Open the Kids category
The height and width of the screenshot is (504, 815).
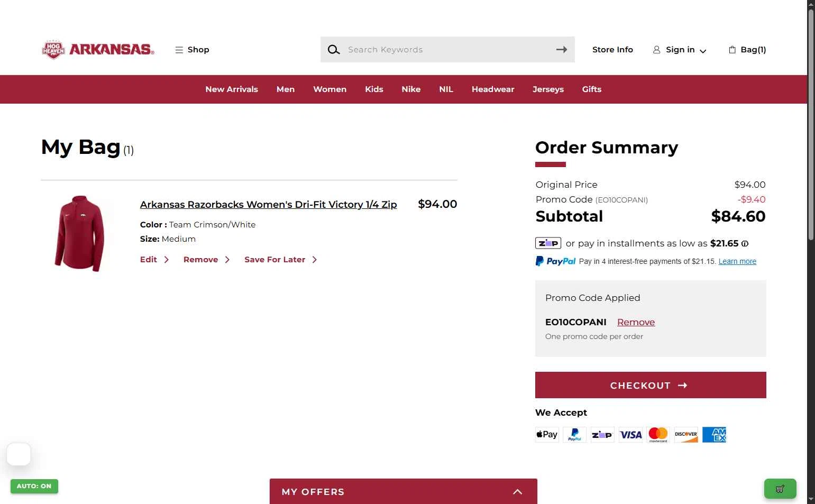[374, 89]
